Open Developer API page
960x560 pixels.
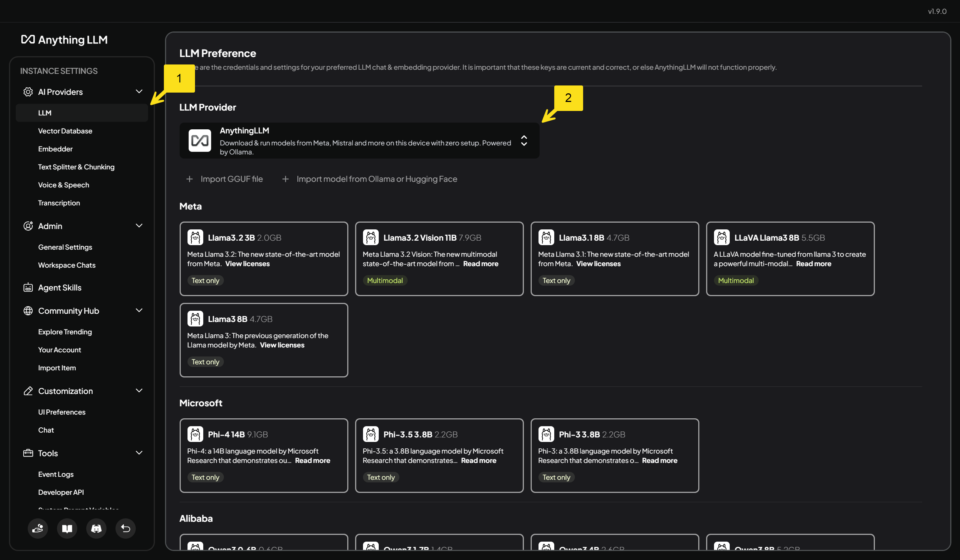[61, 492]
